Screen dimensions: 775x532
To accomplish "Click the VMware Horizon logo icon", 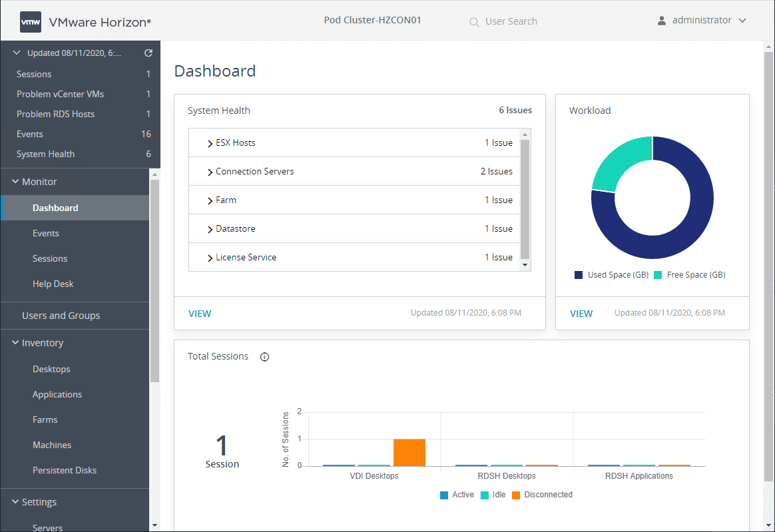I will coord(30,21).
